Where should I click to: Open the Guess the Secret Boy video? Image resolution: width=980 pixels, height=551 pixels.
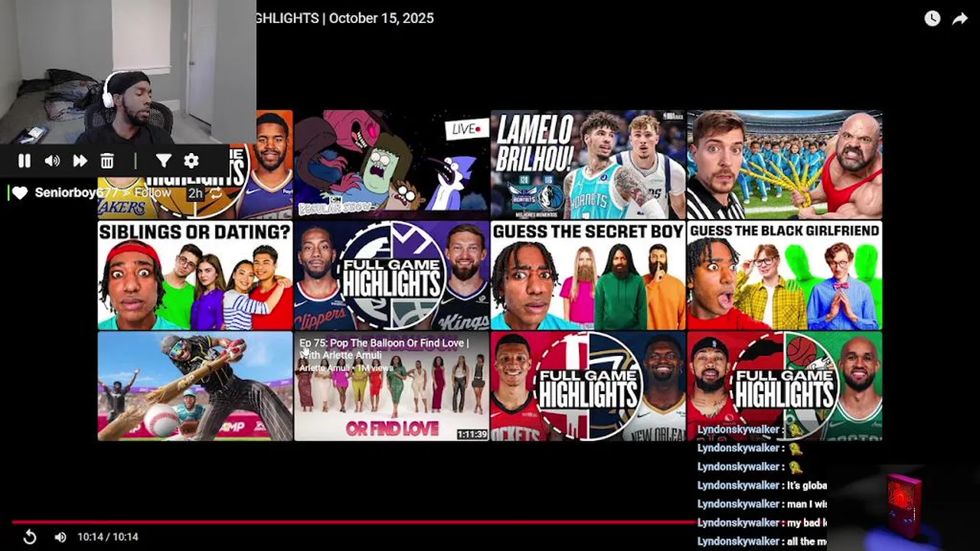pyautogui.click(x=588, y=275)
